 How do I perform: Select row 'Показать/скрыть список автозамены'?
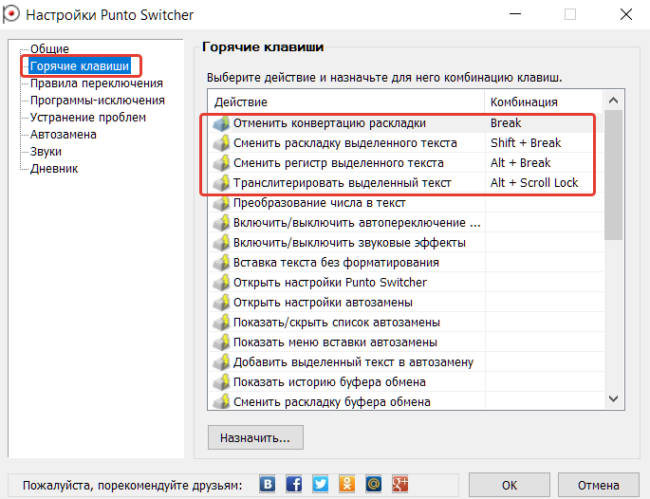406,322
